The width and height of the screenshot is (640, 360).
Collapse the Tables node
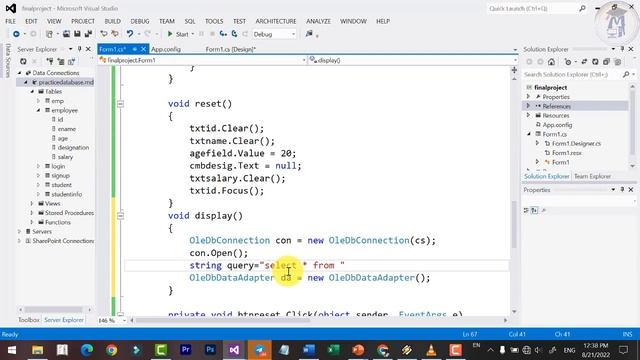(32, 91)
